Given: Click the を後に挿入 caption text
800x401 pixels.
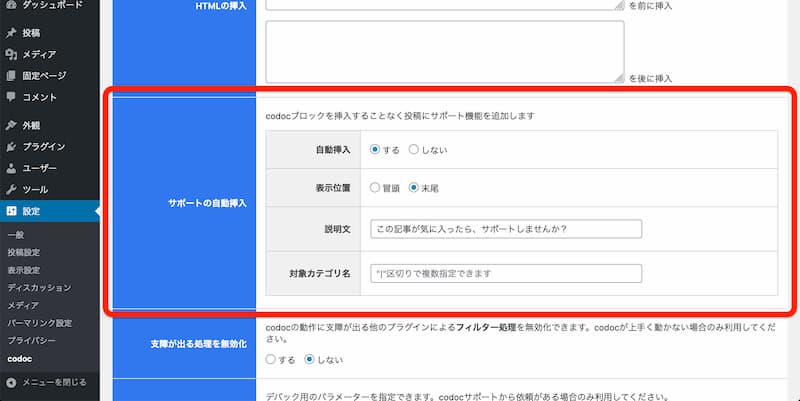Looking at the screenshot, I should click(x=650, y=78).
